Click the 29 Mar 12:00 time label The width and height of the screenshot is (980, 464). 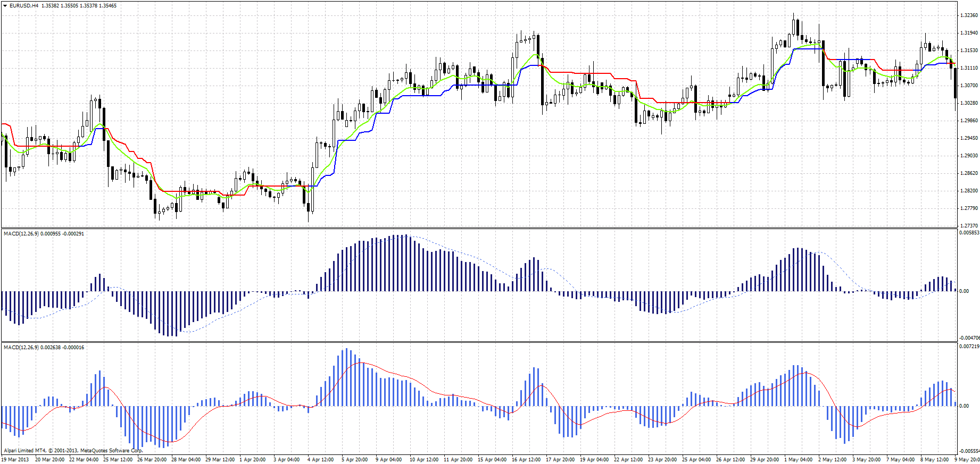coord(220,460)
